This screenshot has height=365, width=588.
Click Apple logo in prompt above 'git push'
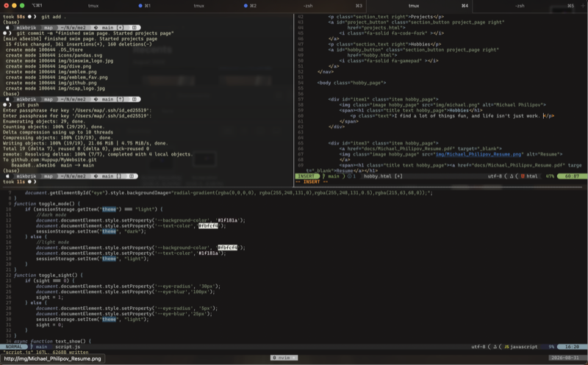(7, 99)
